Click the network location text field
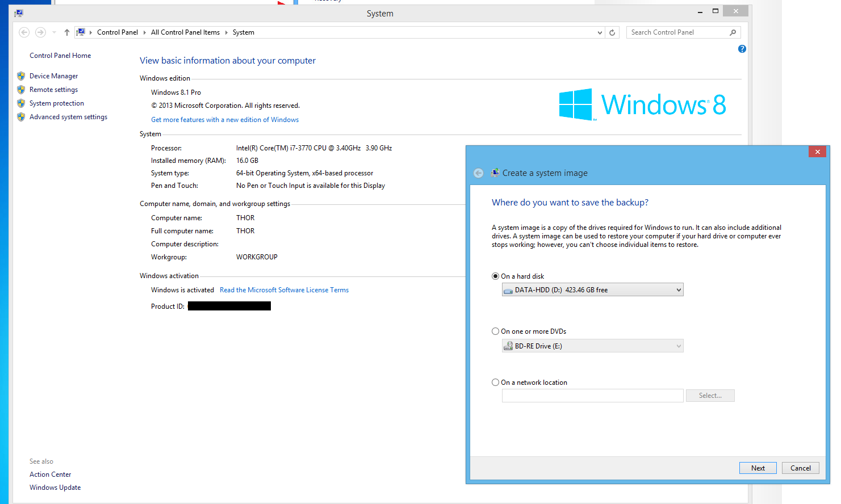This screenshot has height=504, width=841. coord(592,396)
